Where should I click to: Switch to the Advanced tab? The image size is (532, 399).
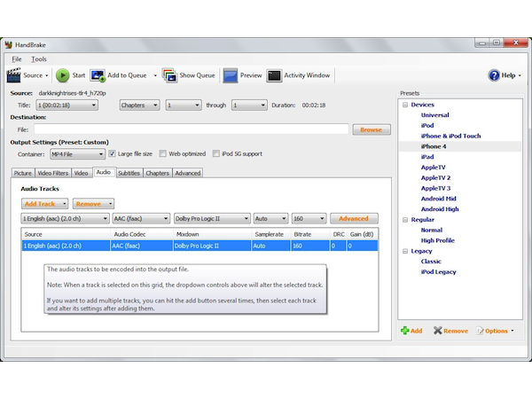188,173
